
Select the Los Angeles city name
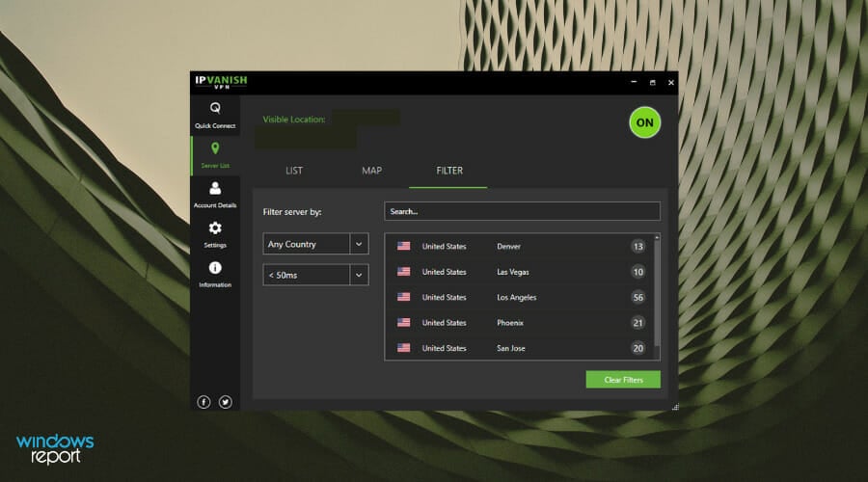[517, 297]
